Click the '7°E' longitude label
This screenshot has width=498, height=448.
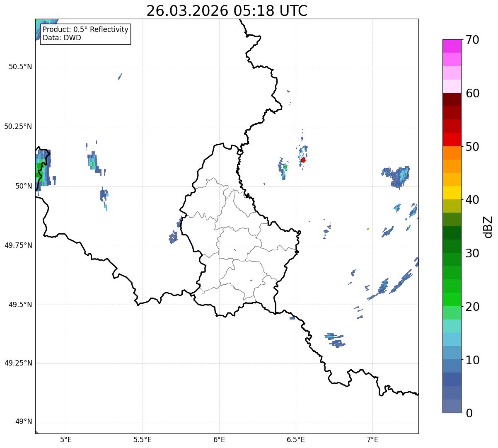click(x=372, y=440)
